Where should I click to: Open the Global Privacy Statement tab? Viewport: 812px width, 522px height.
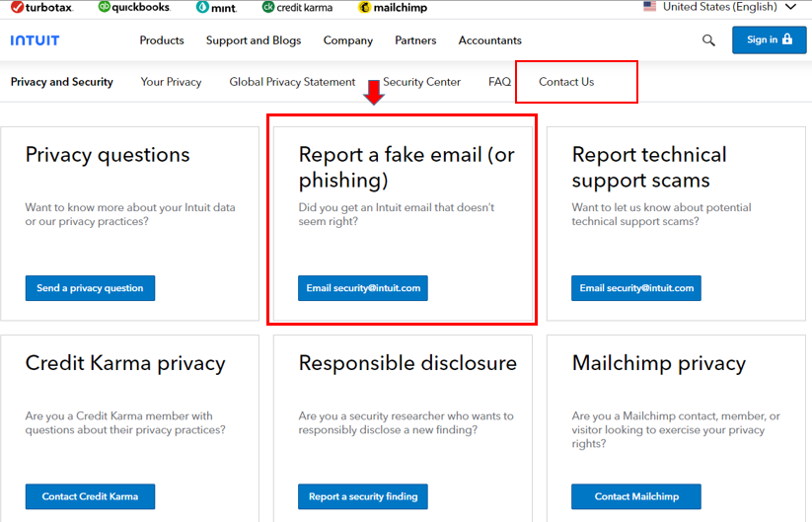point(292,82)
